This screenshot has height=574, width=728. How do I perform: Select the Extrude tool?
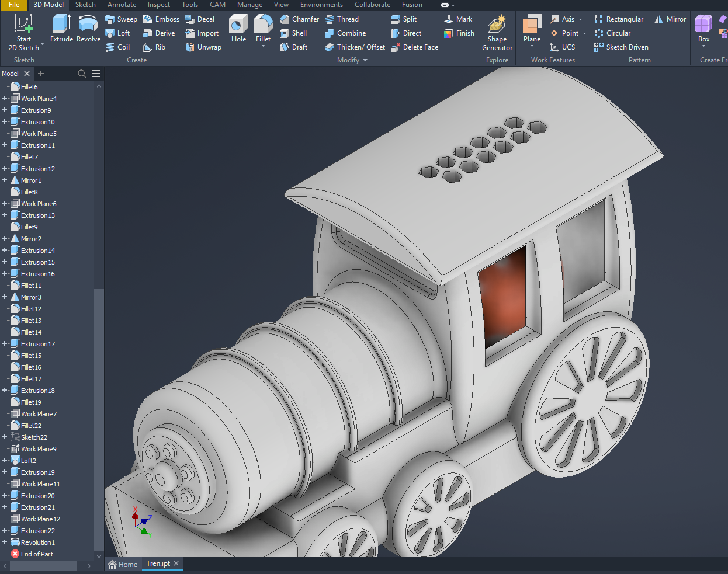click(x=61, y=27)
